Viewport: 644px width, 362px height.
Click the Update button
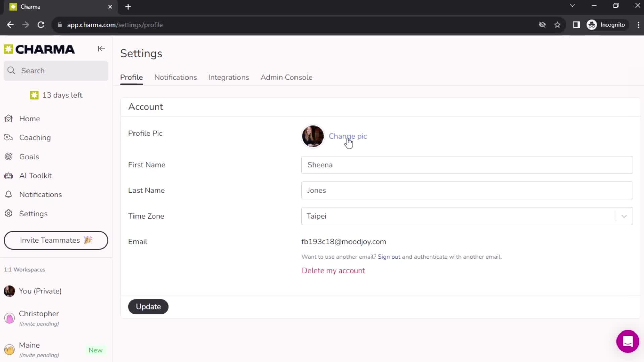click(x=148, y=307)
